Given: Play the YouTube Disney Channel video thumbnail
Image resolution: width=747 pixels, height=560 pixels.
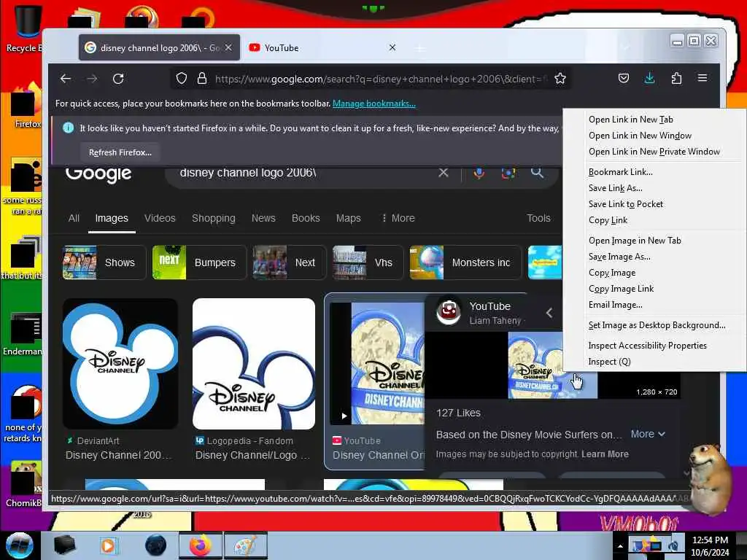Looking at the screenshot, I should pos(377,363).
